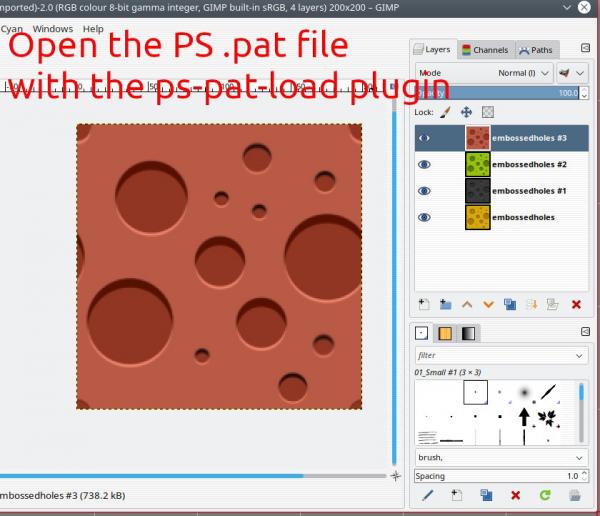Select the 01_Small #1 brush

(475, 392)
